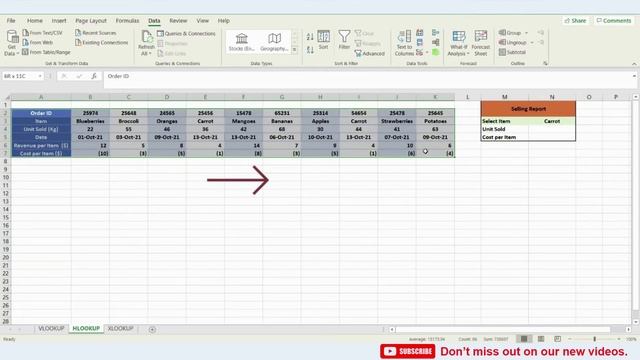Select the Carrot cell in Selling Report
Viewport: 640px width, 360px height.
coord(552,121)
